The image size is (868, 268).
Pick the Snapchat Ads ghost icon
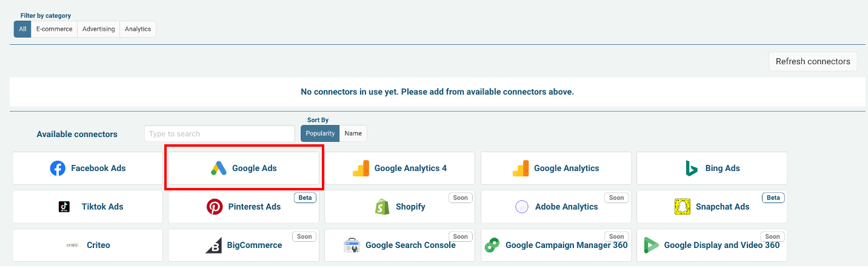click(683, 207)
